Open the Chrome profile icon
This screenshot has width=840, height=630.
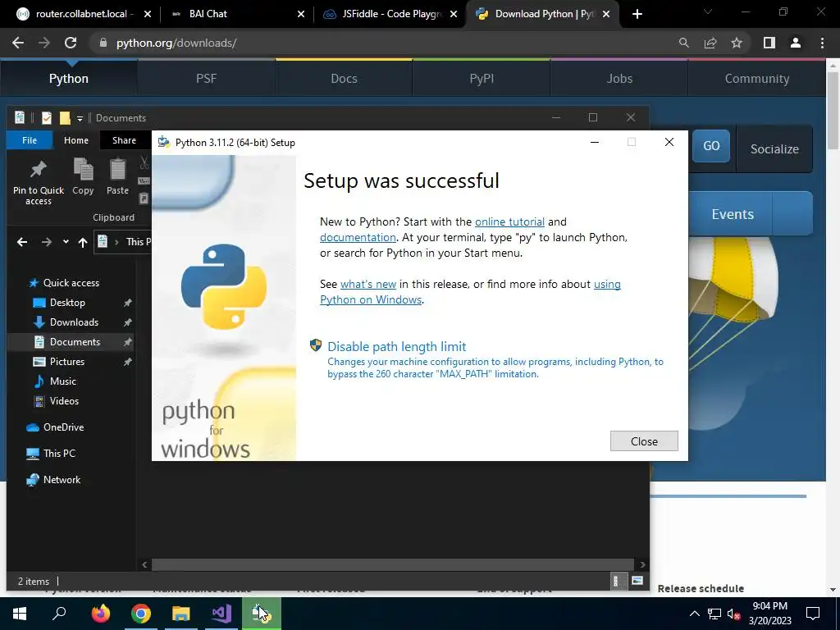[x=796, y=43]
